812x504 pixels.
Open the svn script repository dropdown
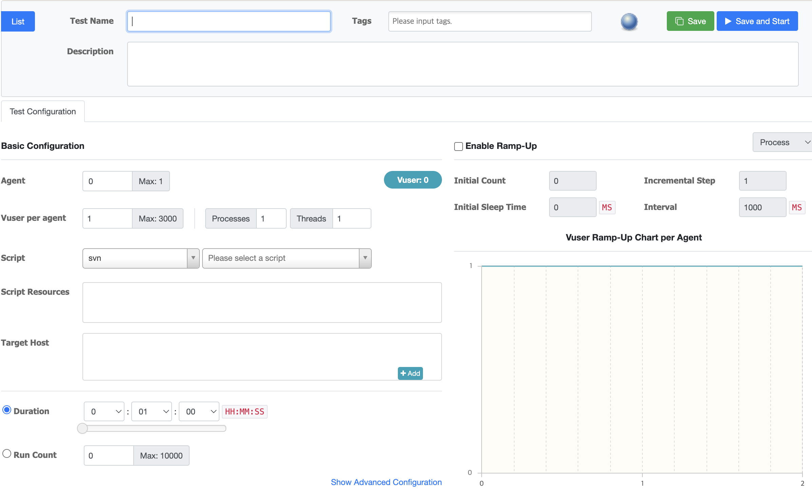pyautogui.click(x=140, y=258)
